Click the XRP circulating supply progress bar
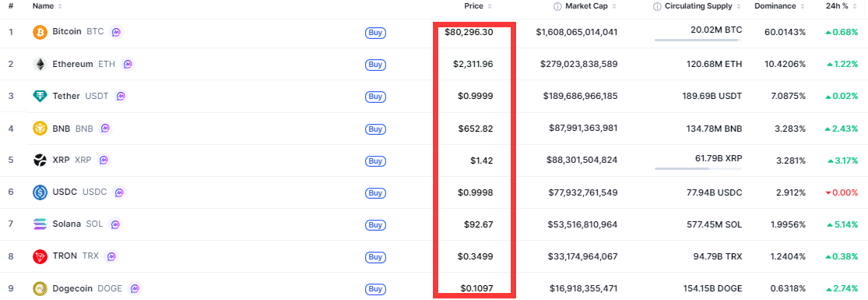 (698, 168)
